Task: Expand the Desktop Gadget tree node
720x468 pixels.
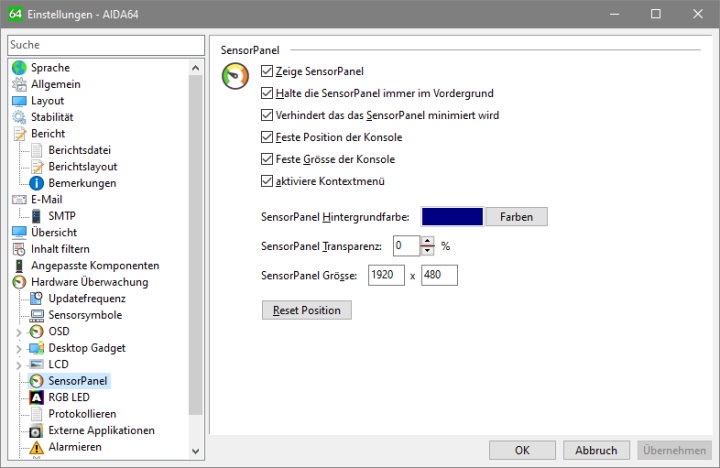Action: [19, 348]
